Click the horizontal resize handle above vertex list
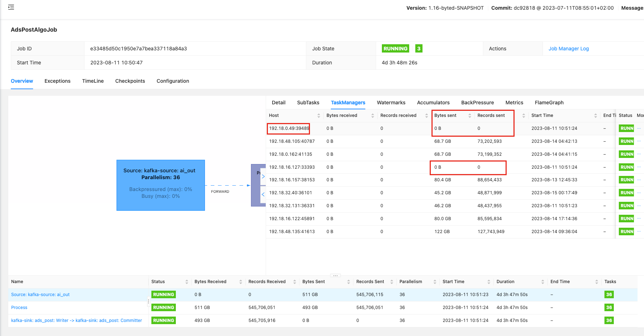Screen dimensions: 644x336 tap(335, 276)
